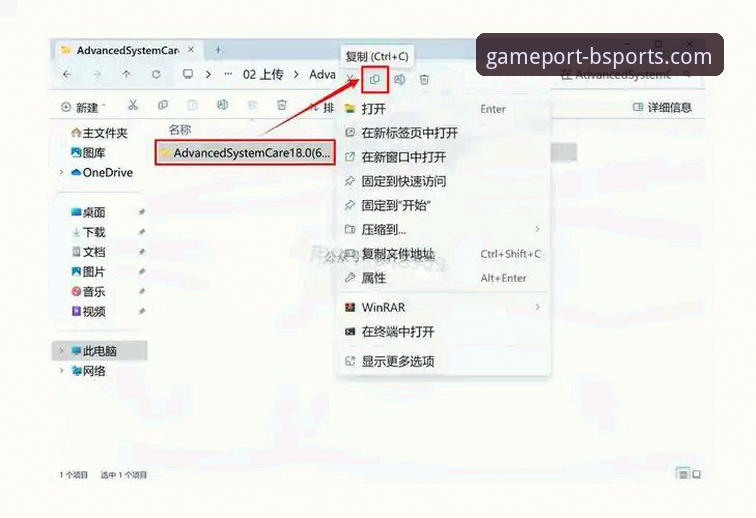Close the AdvancedSystemCare tab

coord(191,50)
